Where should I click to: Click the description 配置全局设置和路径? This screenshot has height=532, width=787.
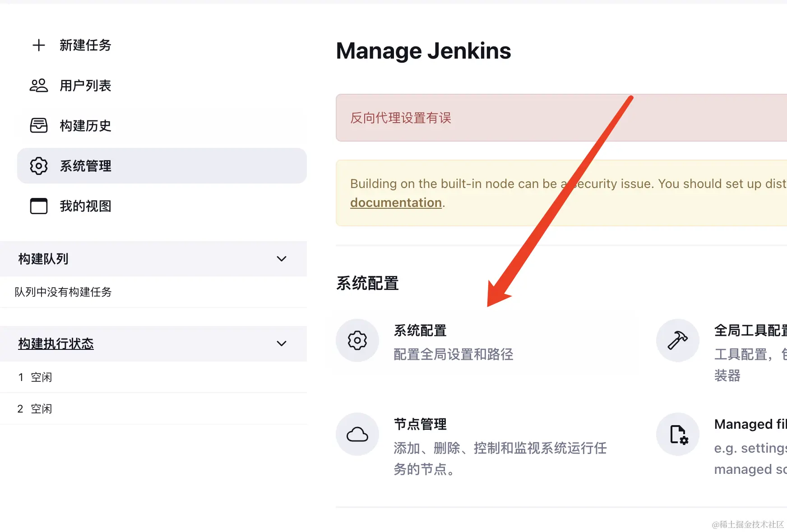pyautogui.click(x=454, y=354)
